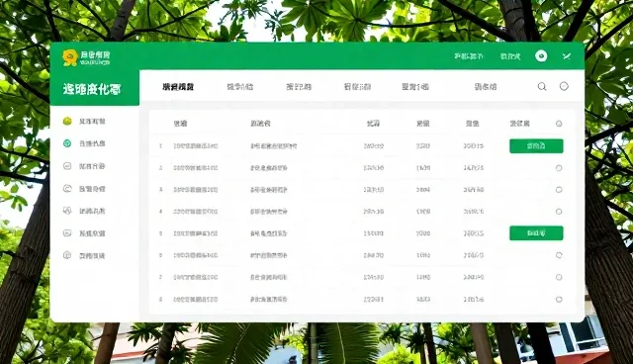Select the radio circle in table row 2
The image size is (633, 364).
coord(559,168)
